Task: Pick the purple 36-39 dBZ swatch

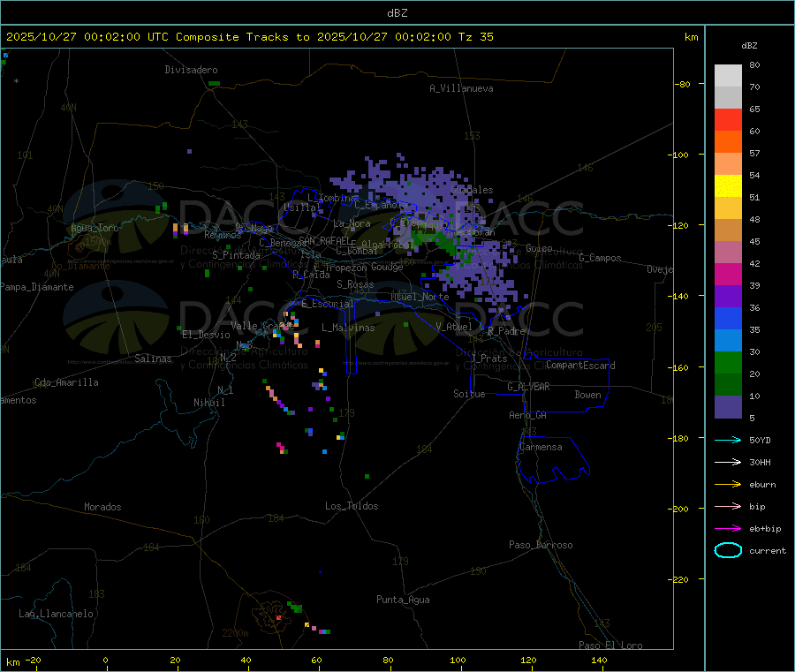Action: pyautogui.click(x=728, y=297)
